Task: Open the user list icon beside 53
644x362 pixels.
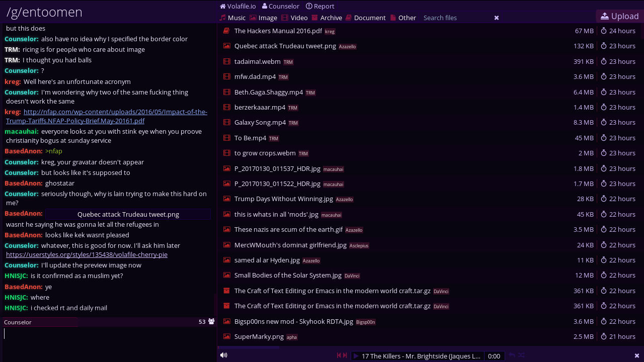Action: [x=211, y=321]
